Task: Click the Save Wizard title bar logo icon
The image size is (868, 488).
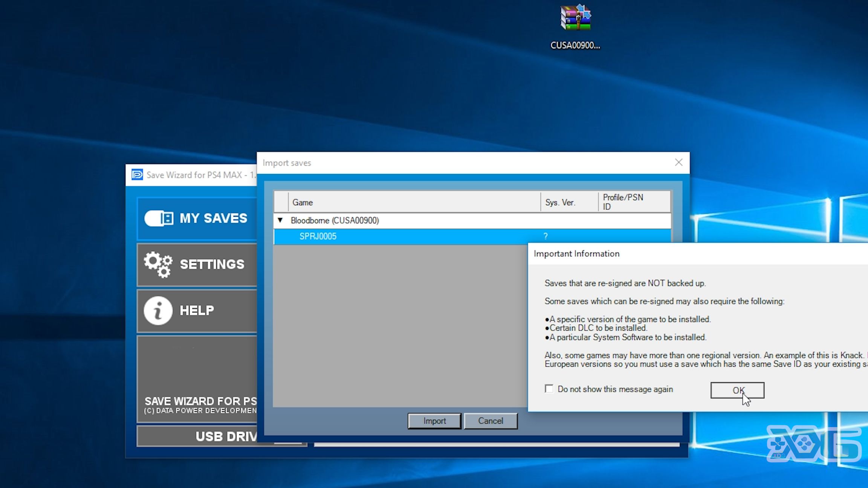Action: [x=137, y=175]
